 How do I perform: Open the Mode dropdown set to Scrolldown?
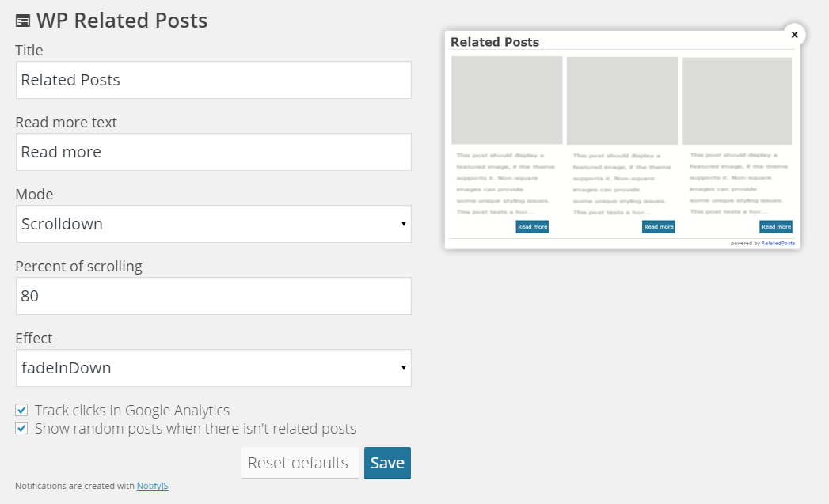[214, 224]
